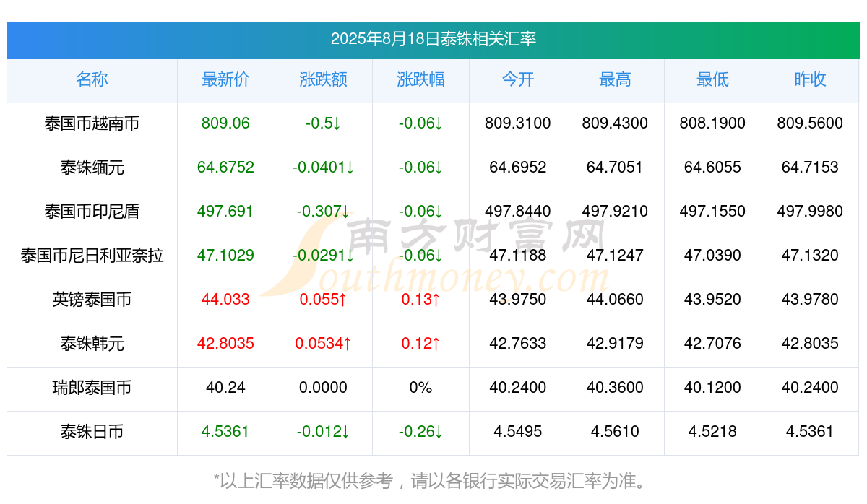Select the 昨收 column header

[810, 80]
